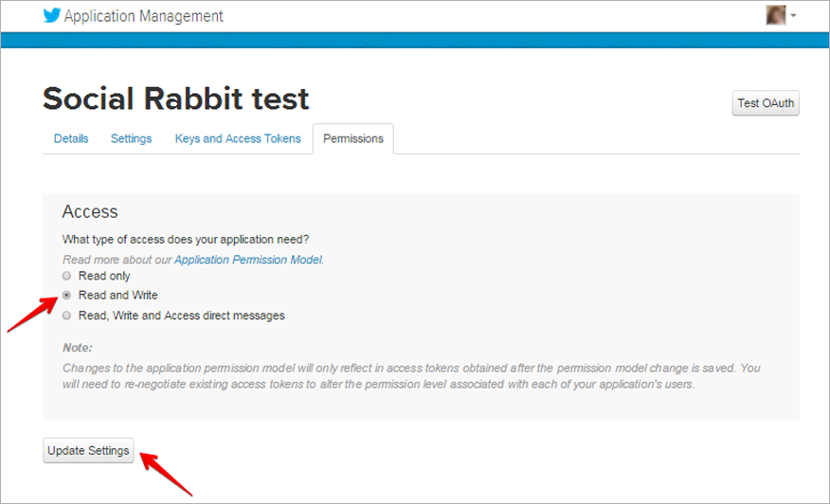This screenshot has width=830, height=504.
Task: Click the Update Settings button
Action: [88, 451]
